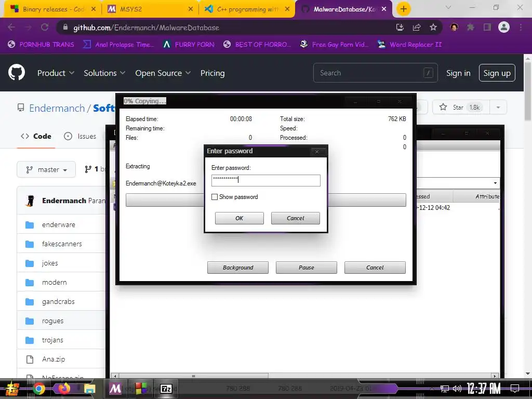Screen dimensions: 532x399
Task: Close the Enter password dialog
Action: (316, 152)
